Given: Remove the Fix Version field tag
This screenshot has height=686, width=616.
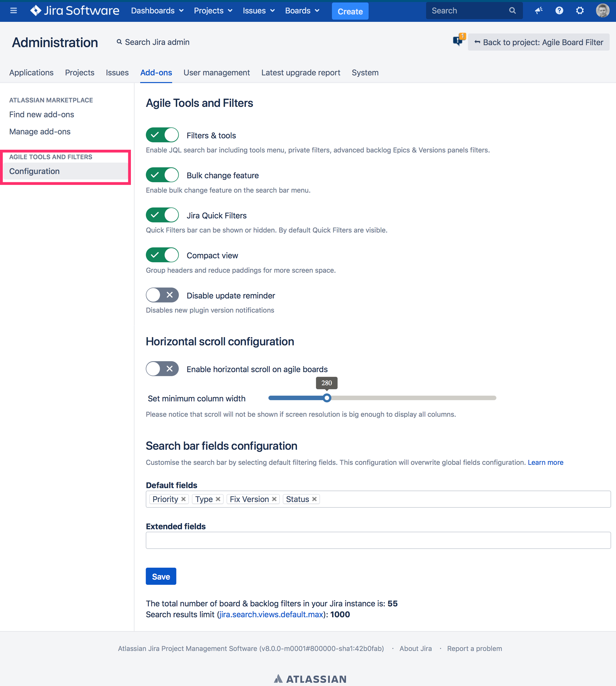Looking at the screenshot, I should pos(274,499).
